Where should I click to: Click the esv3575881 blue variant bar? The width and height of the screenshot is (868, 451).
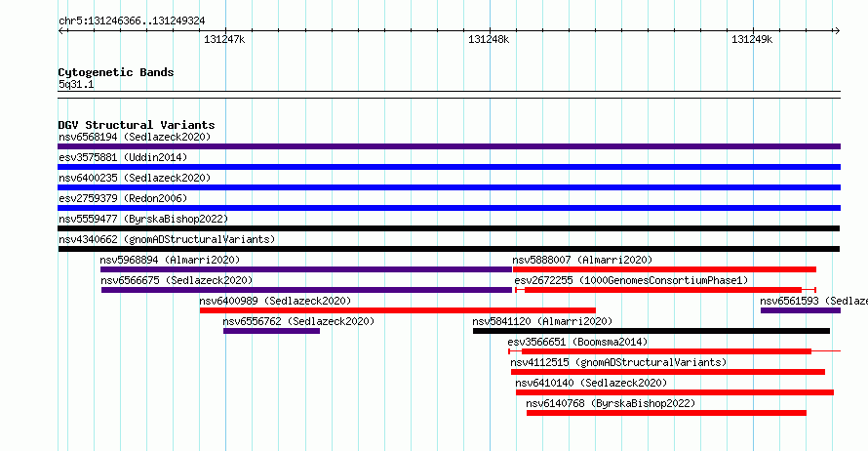coord(449,167)
